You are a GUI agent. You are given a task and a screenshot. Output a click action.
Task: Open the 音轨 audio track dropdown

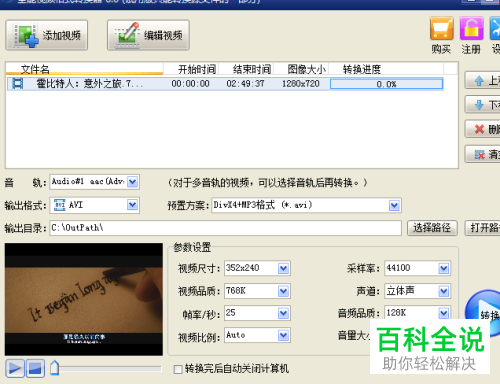tap(132, 182)
